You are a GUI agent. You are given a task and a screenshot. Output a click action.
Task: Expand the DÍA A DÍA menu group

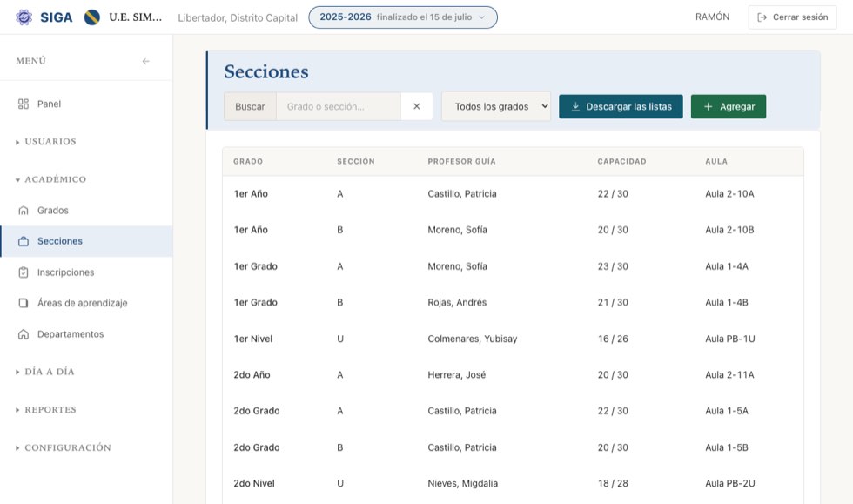click(45, 372)
